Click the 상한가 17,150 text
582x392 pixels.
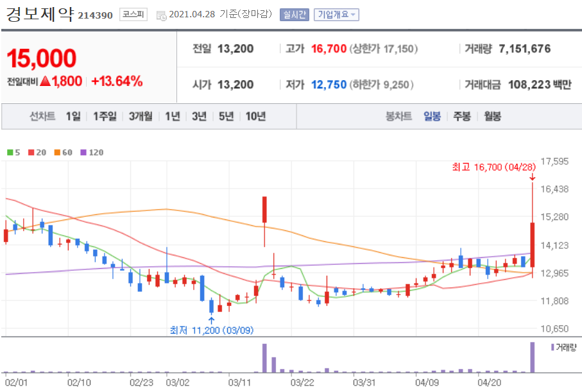(x=384, y=49)
